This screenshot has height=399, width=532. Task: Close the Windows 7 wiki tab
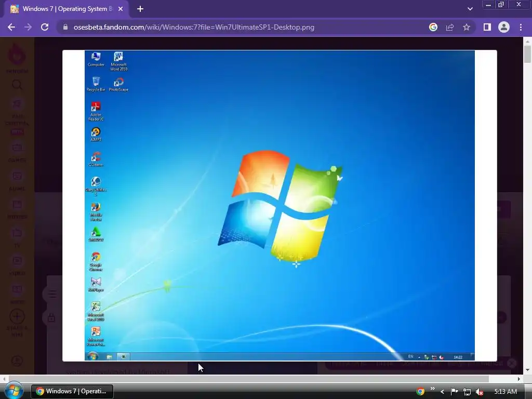tap(121, 9)
